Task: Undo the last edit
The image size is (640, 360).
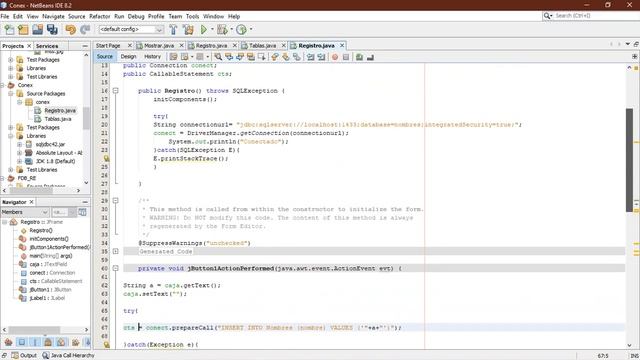Action: 71,29
